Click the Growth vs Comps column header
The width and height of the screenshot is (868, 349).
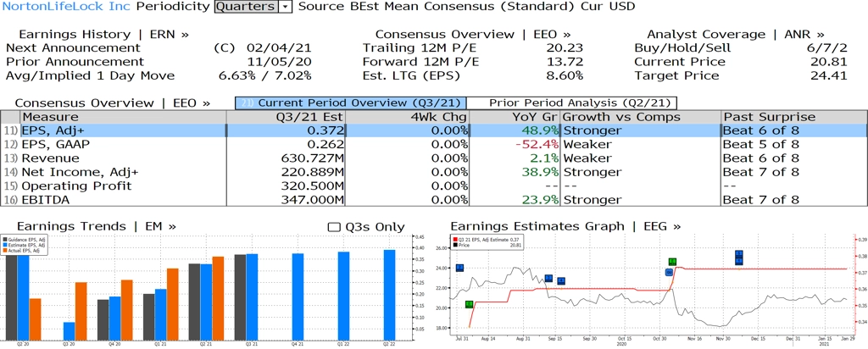[x=641, y=117]
